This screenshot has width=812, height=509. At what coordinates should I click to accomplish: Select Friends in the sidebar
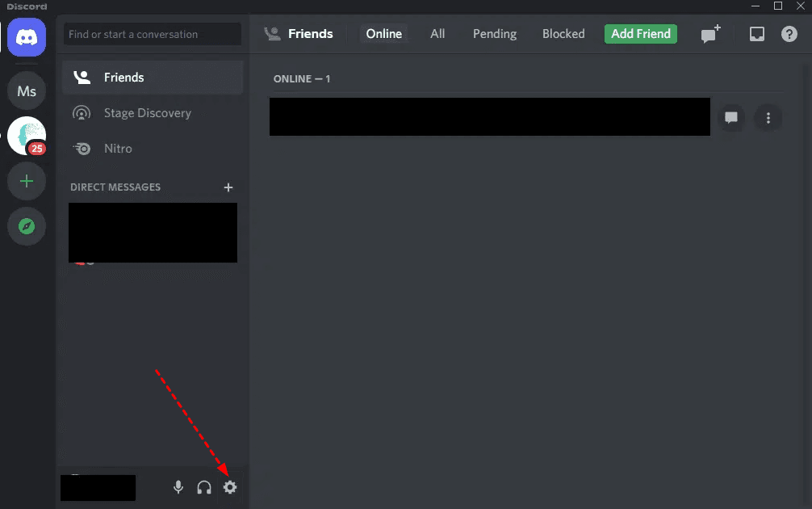pyautogui.click(x=153, y=78)
